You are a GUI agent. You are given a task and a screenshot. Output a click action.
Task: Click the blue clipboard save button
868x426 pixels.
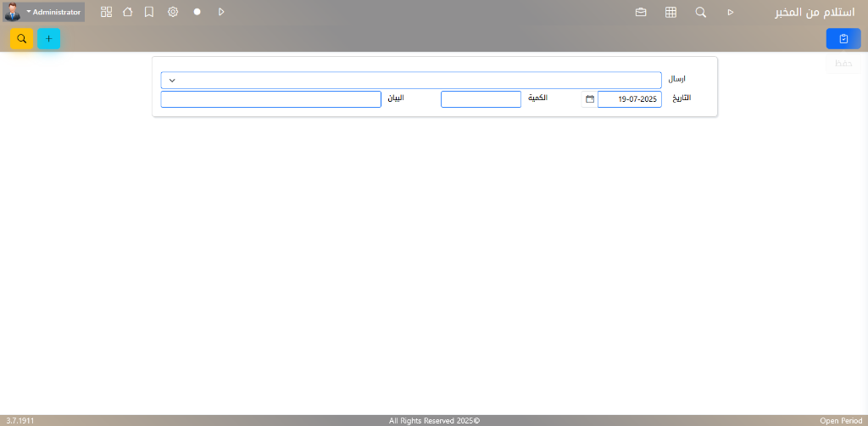843,39
